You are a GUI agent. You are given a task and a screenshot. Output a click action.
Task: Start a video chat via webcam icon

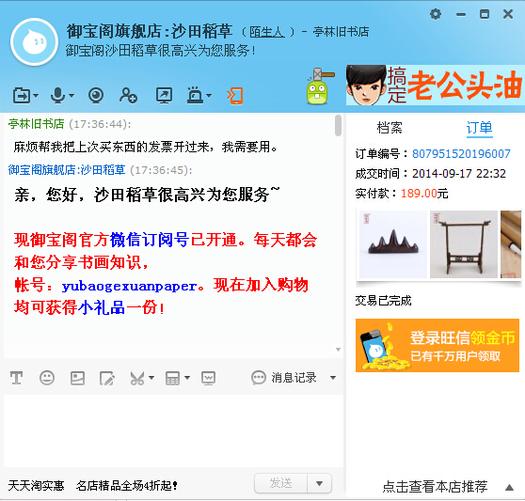pyautogui.click(x=96, y=95)
